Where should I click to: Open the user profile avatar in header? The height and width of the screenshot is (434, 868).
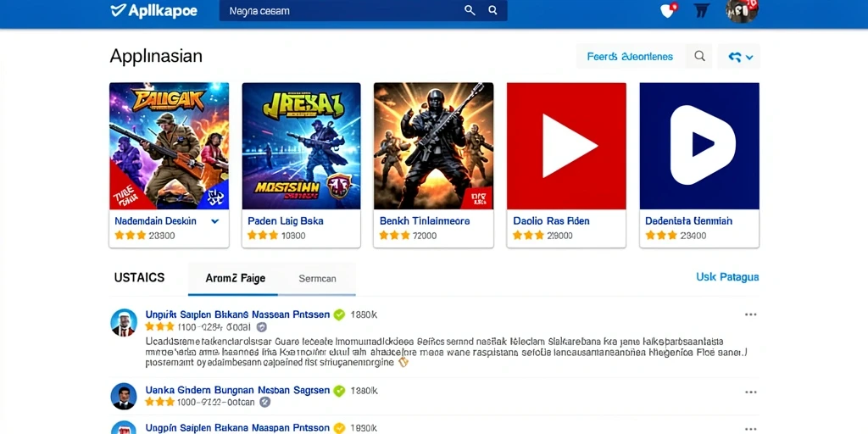[x=742, y=10]
